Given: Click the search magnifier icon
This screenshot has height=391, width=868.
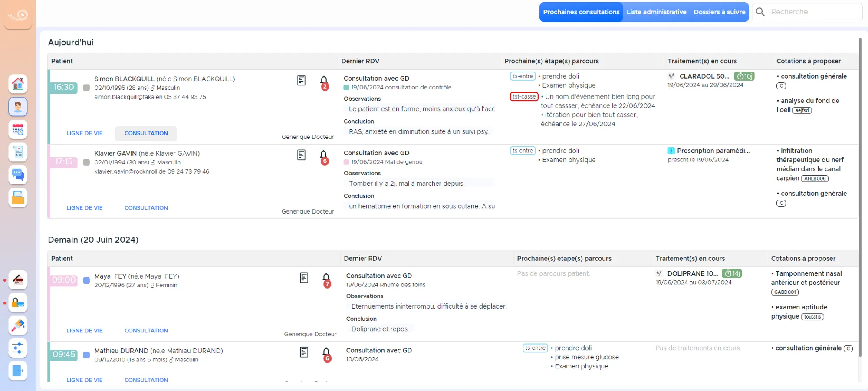Looking at the screenshot, I should pyautogui.click(x=760, y=12).
